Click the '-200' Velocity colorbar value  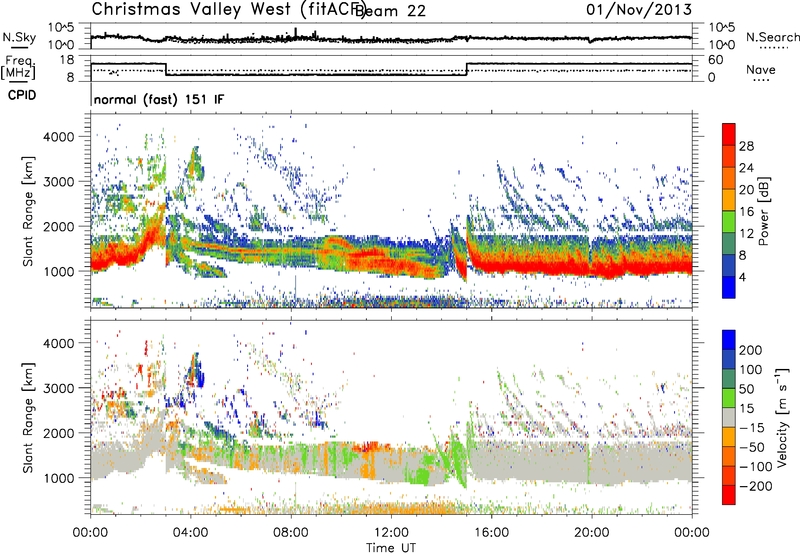758,486
